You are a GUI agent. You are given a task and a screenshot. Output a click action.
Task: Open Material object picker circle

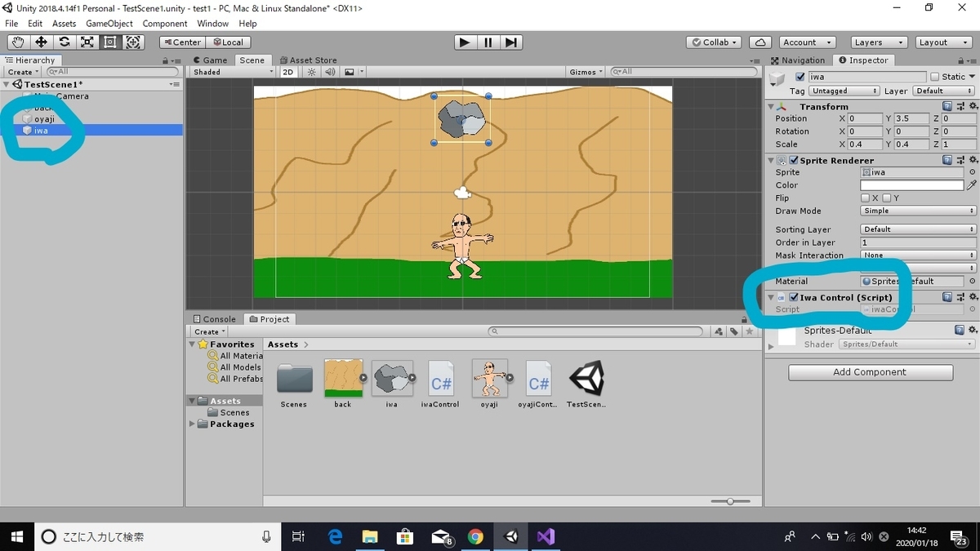click(972, 281)
